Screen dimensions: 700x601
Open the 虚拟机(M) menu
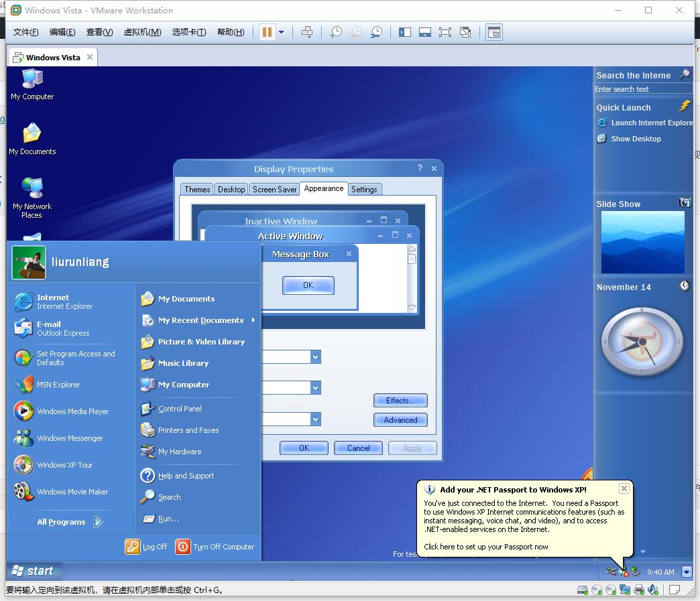click(142, 32)
